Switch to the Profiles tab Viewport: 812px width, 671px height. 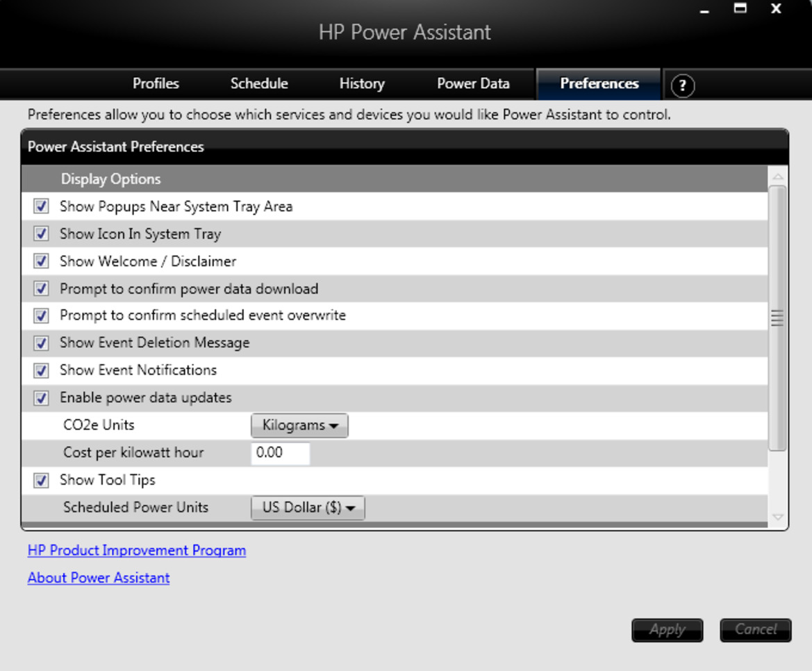(x=156, y=84)
